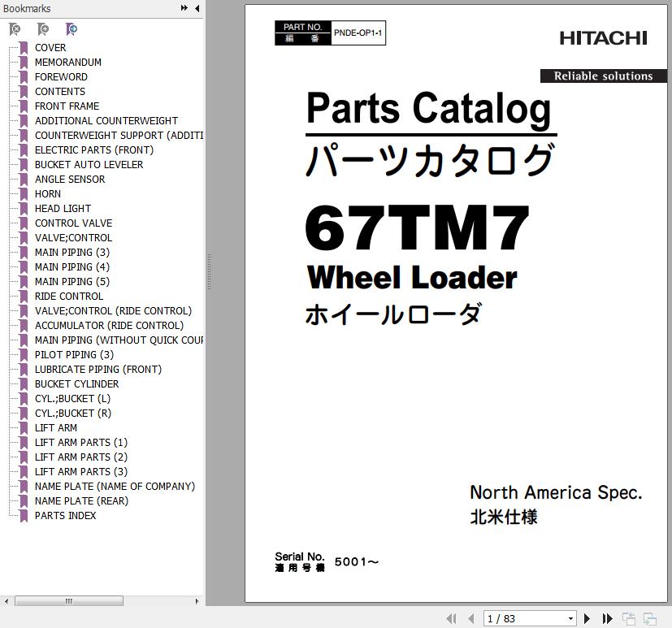
Task: Open page number dropdown arrow
Action: (x=571, y=618)
